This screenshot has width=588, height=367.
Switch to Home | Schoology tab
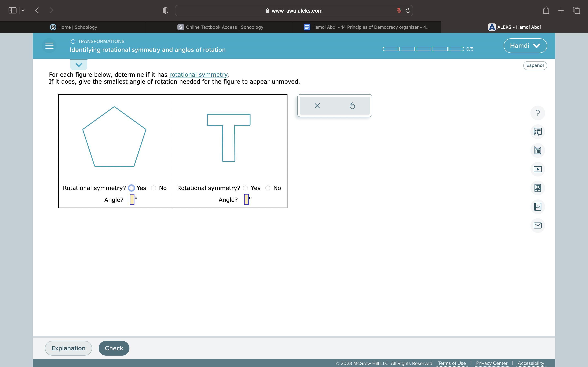pyautogui.click(x=73, y=27)
